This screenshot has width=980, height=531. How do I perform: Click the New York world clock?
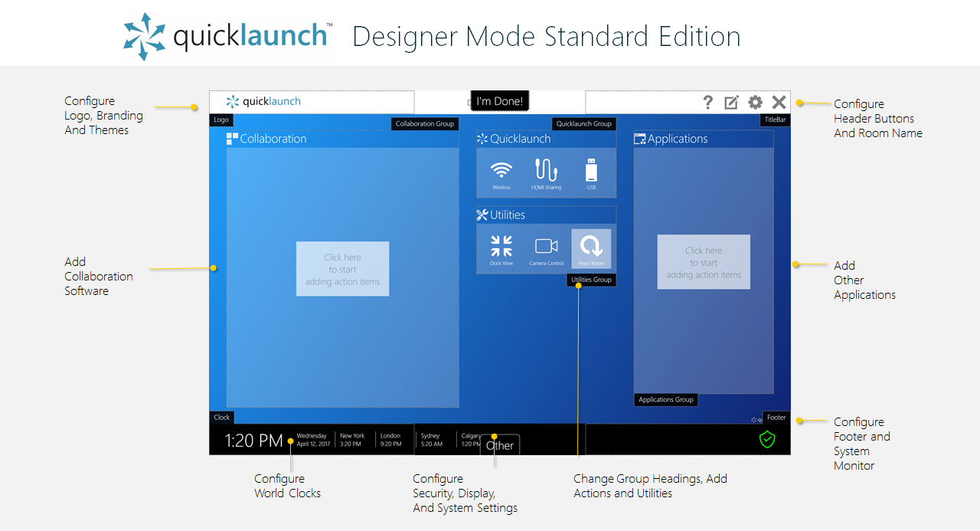point(352,440)
